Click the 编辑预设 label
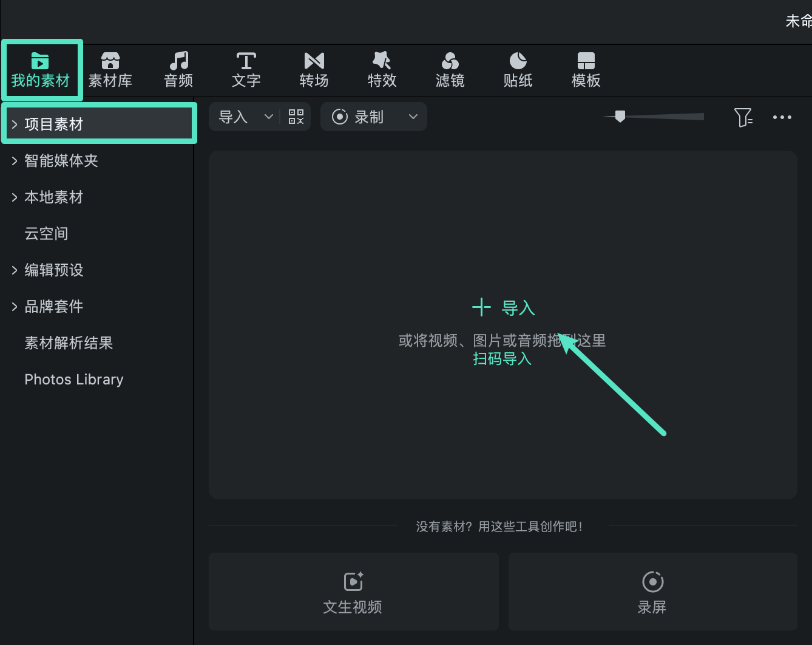This screenshot has height=645, width=812. pyautogui.click(x=53, y=270)
